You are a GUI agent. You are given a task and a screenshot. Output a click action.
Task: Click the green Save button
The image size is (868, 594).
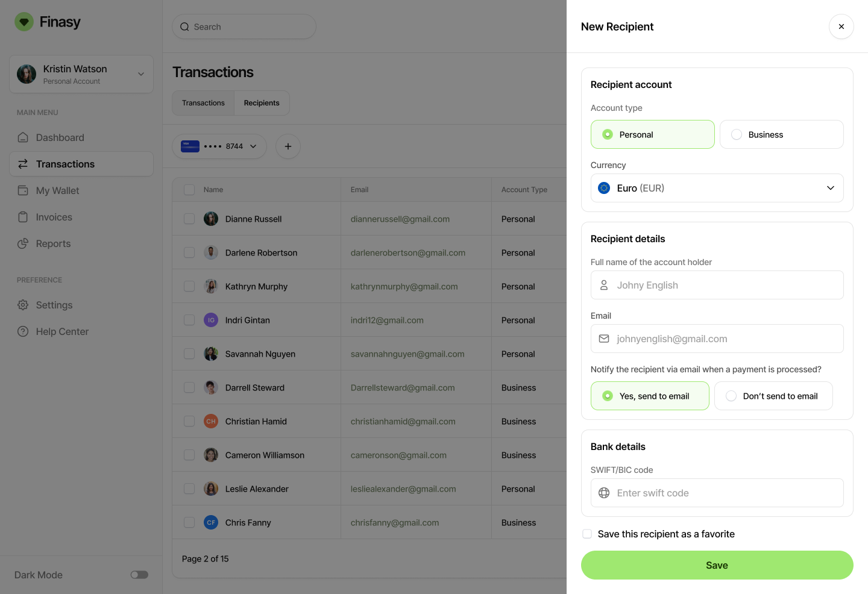pyautogui.click(x=717, y=565)
